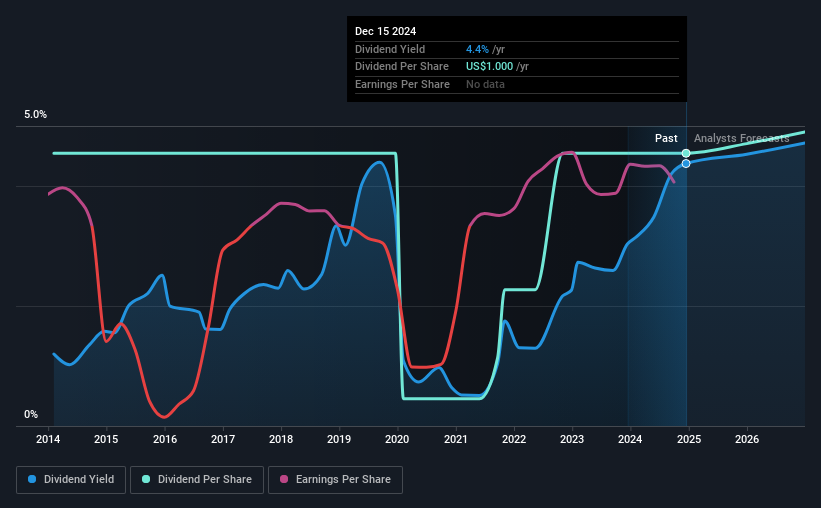Screen dimensions: 821x508
Task: Click the 2023 x-axis label
Action: (572, 439)
